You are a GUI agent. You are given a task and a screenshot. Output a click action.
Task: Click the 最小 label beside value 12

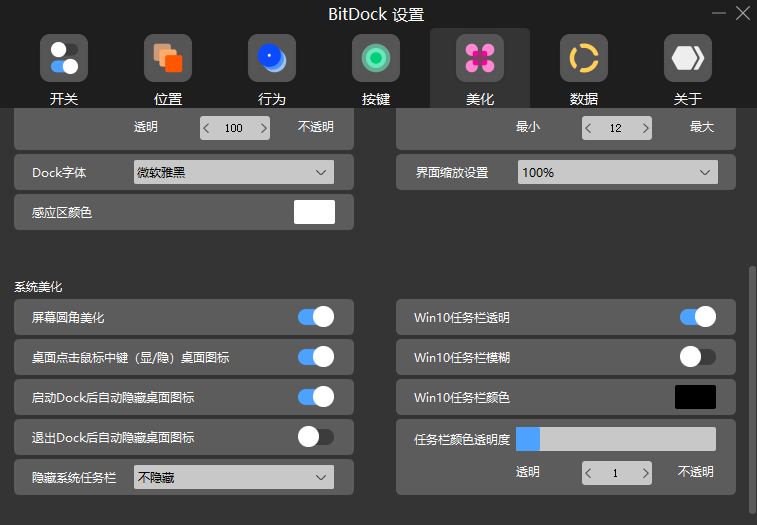[528, 127]
